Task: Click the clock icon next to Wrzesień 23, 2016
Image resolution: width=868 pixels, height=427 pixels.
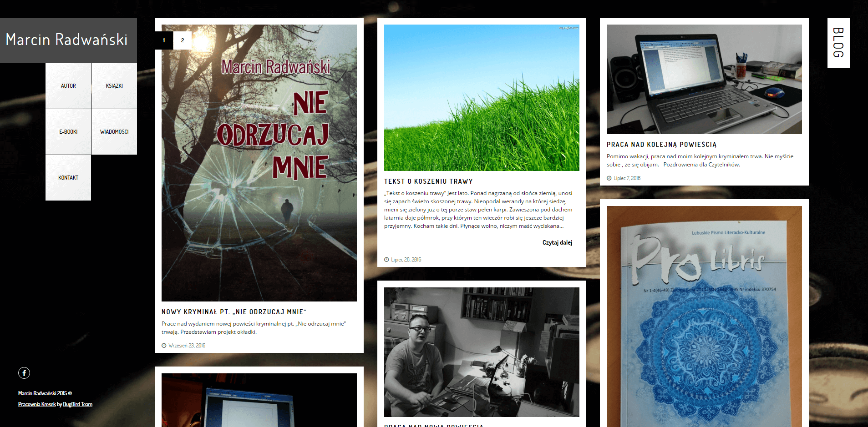Action: tap(164, 345)
